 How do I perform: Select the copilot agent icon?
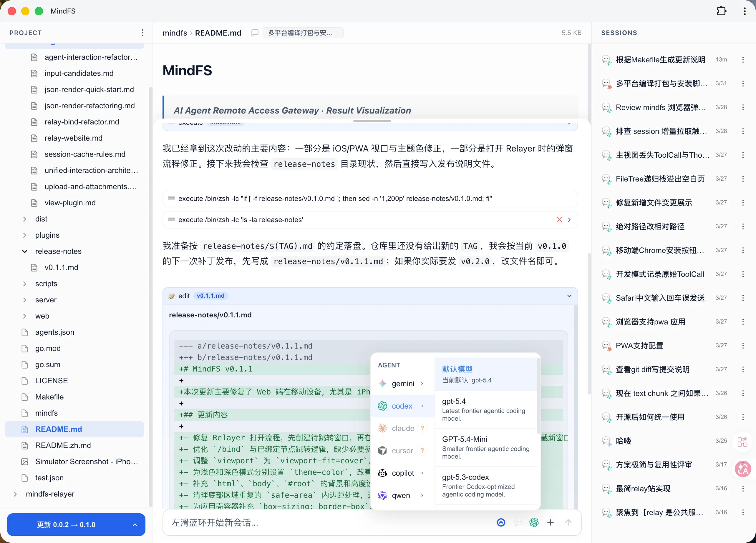tap(382, 473)
